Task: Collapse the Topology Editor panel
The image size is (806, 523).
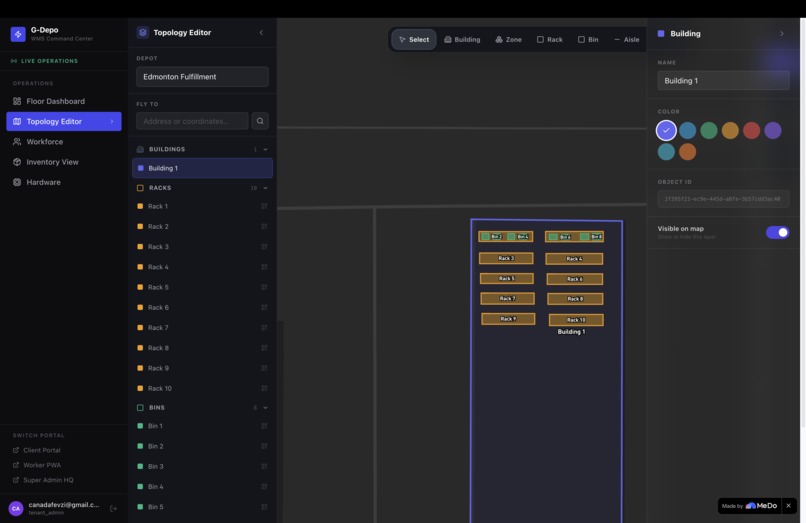Action: 261,32
